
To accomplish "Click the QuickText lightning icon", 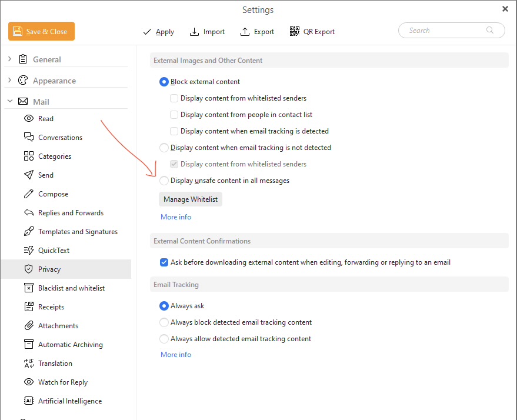I will [29, 250].
